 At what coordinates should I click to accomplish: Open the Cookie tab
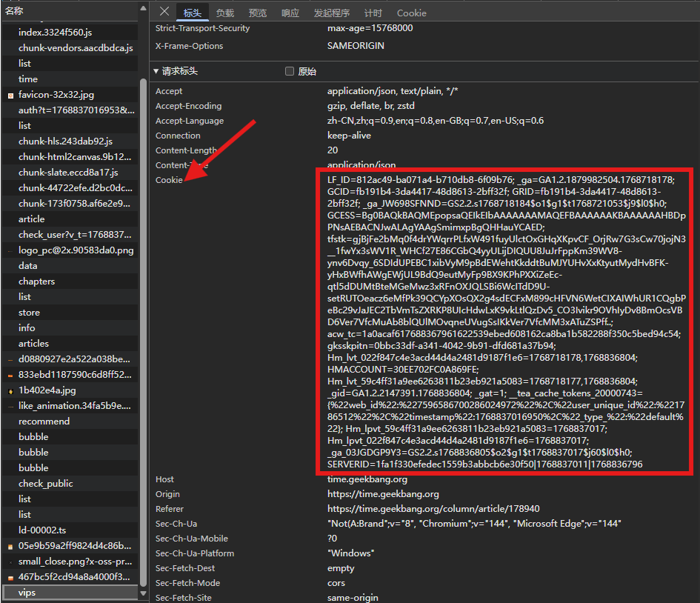click(411, 13)
